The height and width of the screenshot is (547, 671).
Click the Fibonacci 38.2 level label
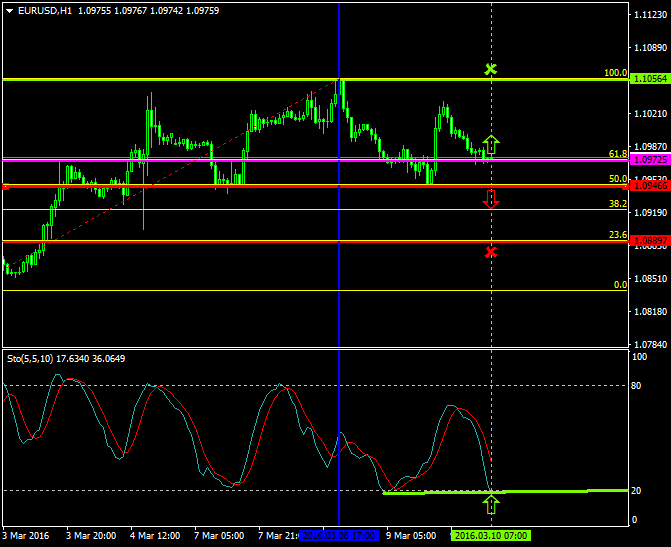click(617, 203)
